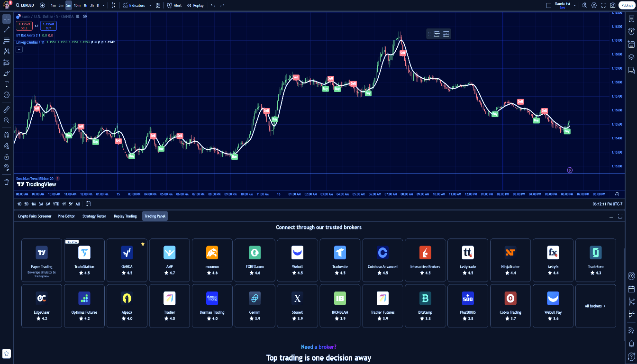
Task: Open the chats icon in right sidebar
Action: point(631,70)
